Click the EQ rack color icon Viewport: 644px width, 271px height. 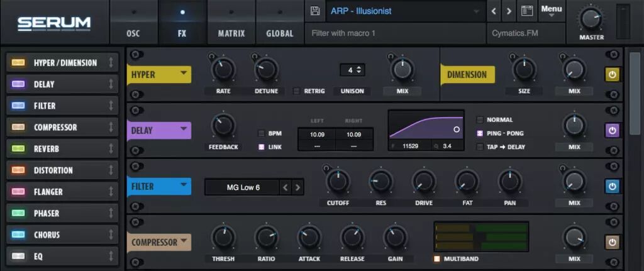[18, 256]
